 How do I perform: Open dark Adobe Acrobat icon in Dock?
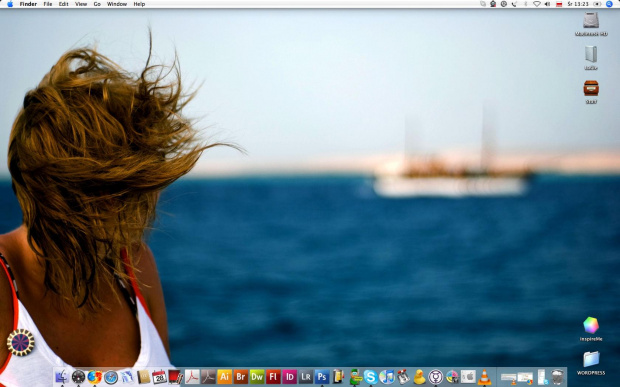pyautogui.click(x=208, y=377)
